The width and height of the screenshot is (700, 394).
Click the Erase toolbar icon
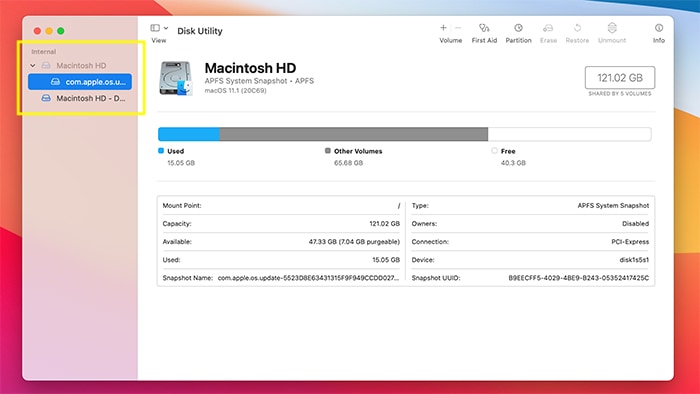coord(548,28)
